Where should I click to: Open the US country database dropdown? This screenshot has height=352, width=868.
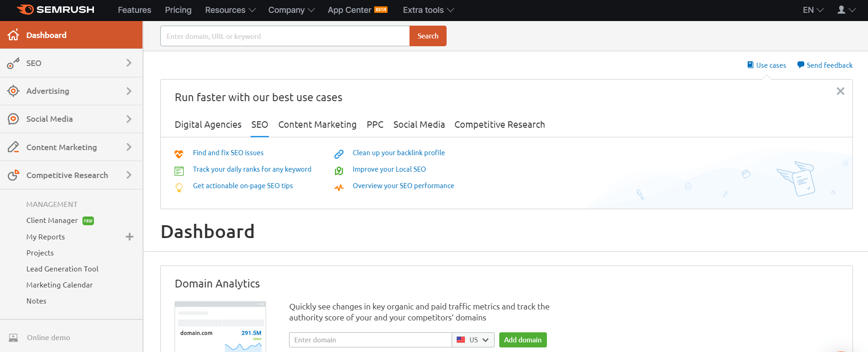pos(473,340)
